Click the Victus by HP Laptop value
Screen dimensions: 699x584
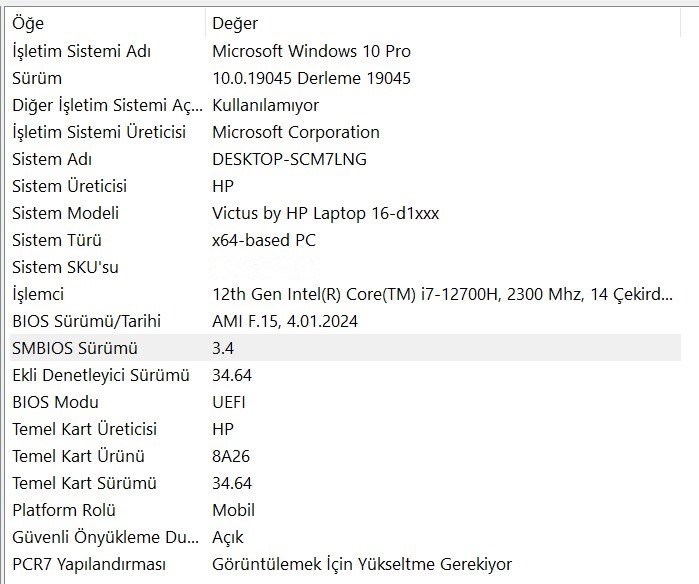325,213
